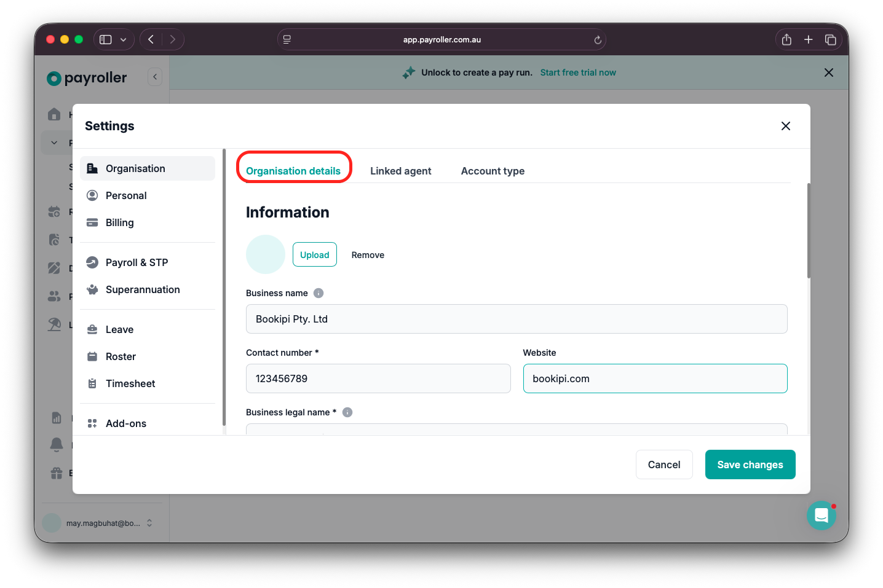Edit the Website field
The width and height of the screenshot is (883, 588).
click(x=655, y=378)
